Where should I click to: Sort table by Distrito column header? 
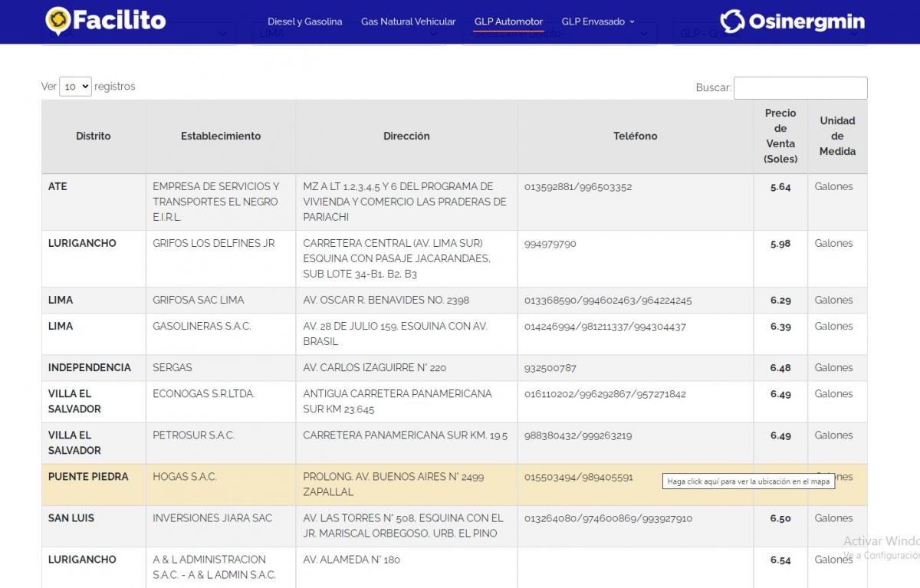(x=94, y=136)
